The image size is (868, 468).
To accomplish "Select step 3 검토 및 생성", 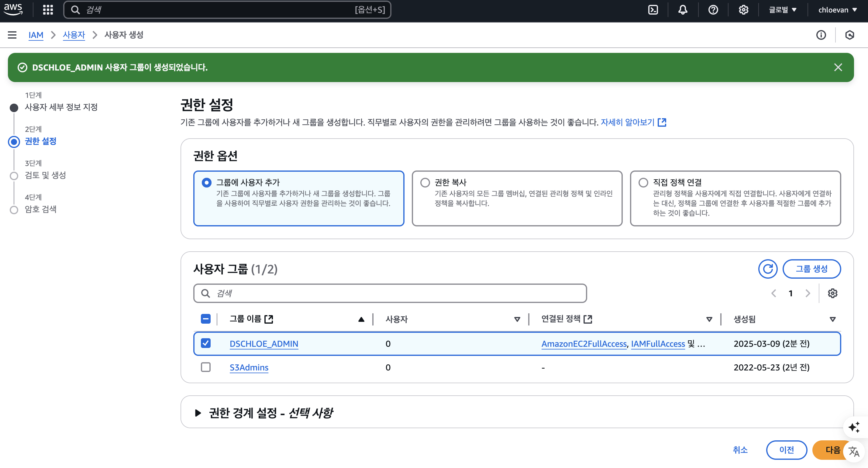I will click(45, 175).
